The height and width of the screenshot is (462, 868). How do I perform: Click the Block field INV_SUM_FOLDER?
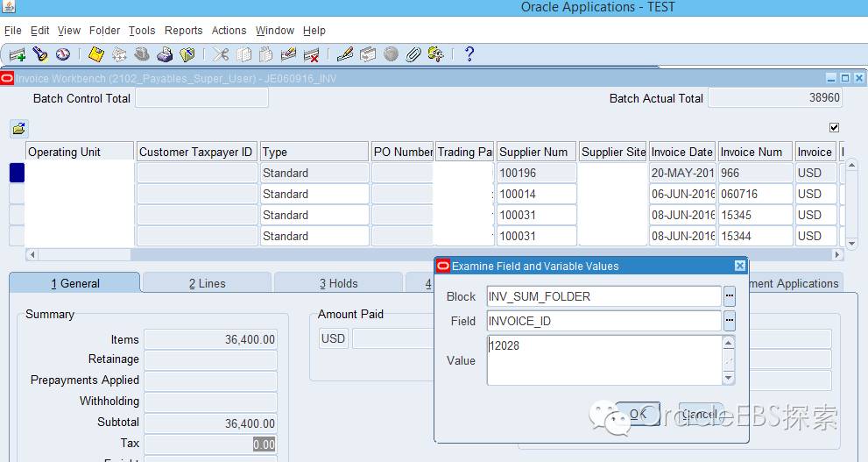coord(604,296)
